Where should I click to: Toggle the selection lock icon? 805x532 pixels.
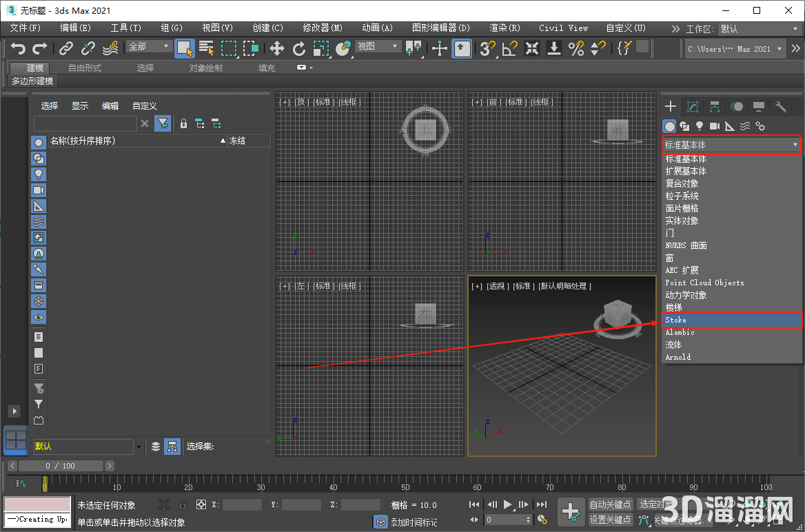[x=182, y=504]
